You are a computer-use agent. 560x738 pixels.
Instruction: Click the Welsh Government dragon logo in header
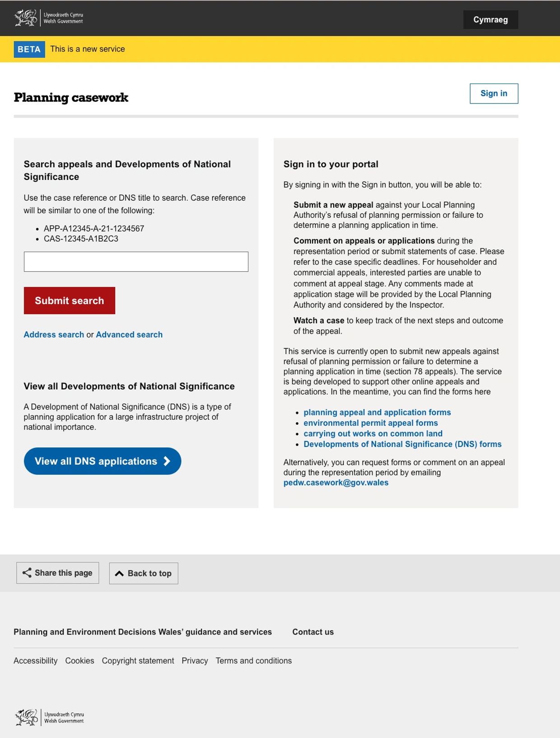tap(49, 18)
